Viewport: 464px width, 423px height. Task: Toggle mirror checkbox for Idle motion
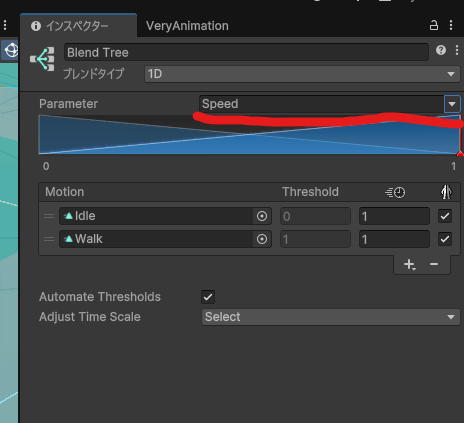coord(445,216)
